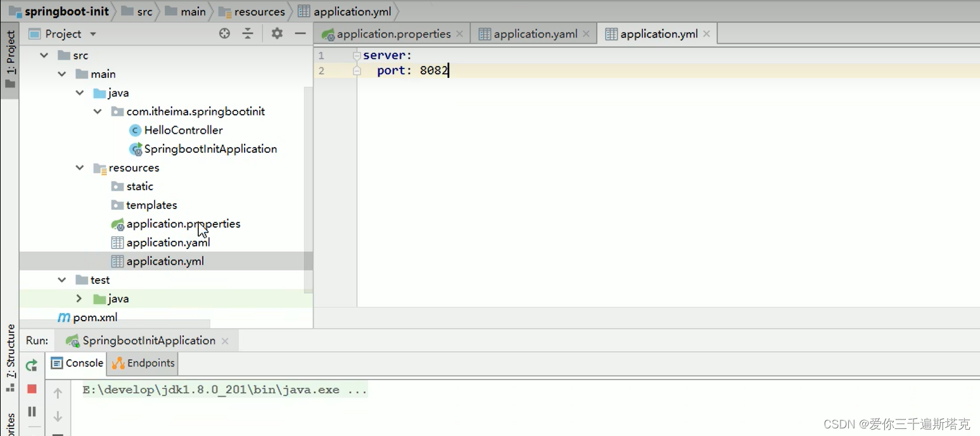
Task: Open application.properties in project tree
Action: 175,224
